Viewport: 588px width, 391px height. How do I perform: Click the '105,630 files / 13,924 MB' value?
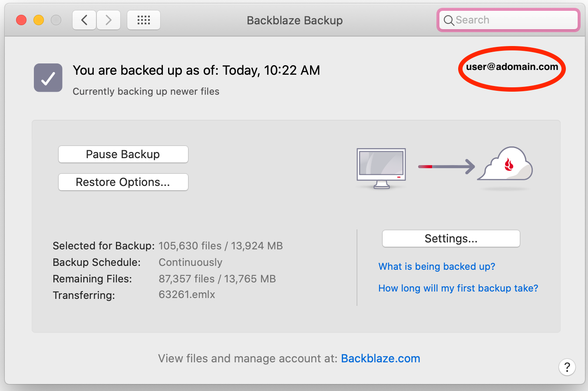221,246
